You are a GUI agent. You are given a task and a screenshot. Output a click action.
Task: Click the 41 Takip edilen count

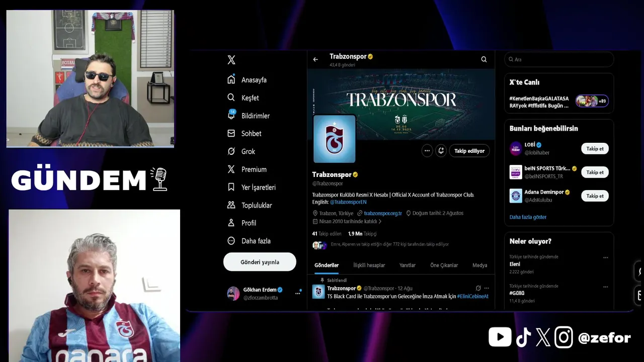(327, 234)
